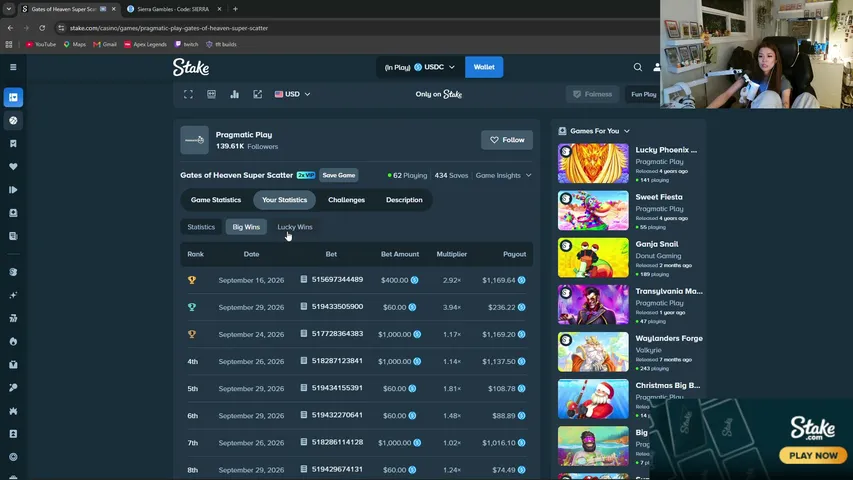Open the Lucky Phoenix game thumbnail
The image size is (853, 480).
tap(593, 163)
